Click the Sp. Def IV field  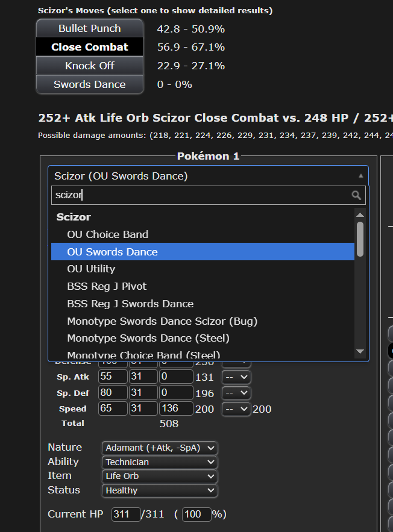coord(143,393)
